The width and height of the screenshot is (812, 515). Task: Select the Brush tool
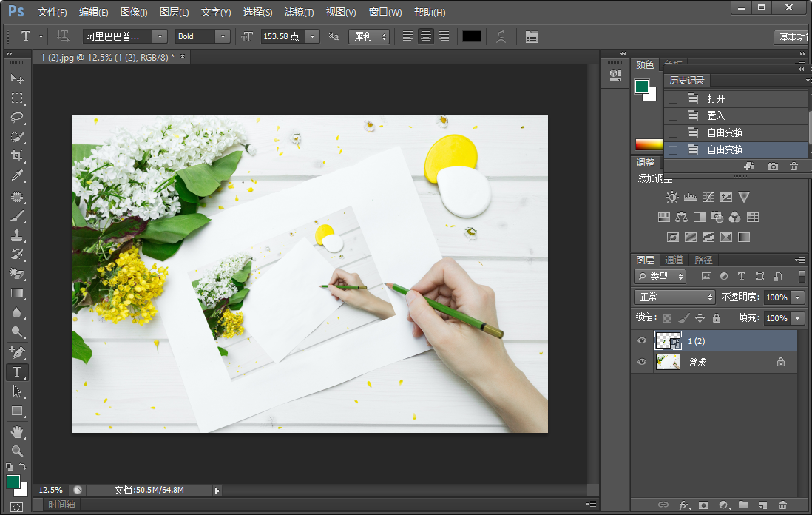(17, 216)
